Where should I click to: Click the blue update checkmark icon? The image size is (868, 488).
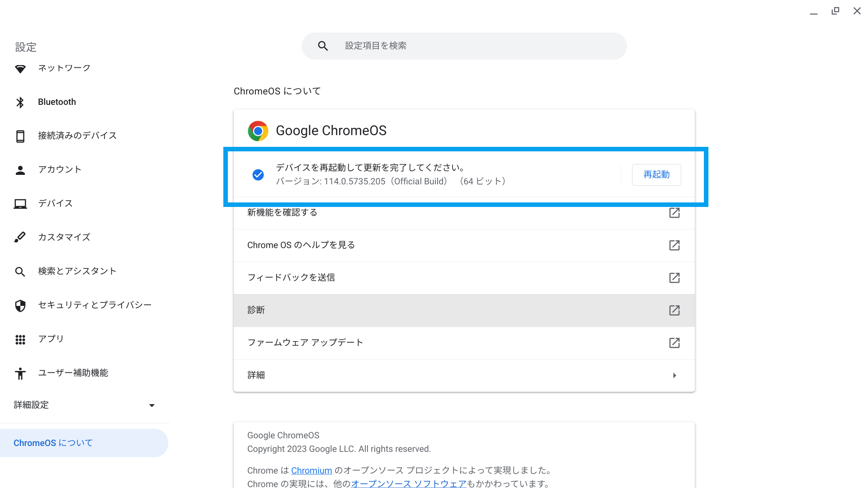pyautogui.click(x=258, y=175)
